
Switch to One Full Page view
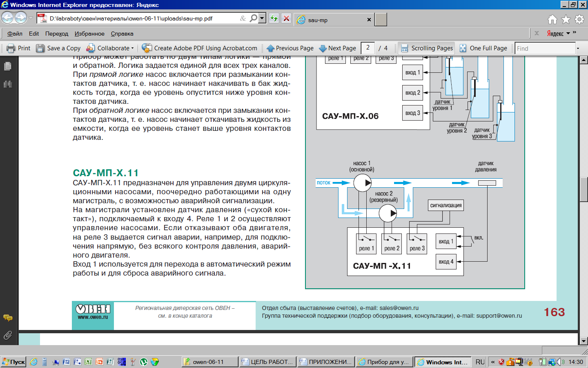tap(483, 48)
